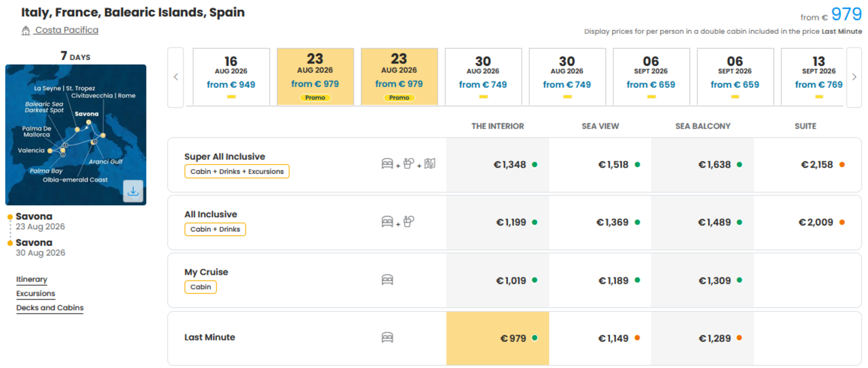Click the excursions map icon in Super All Inclusive
This screenshot has width=868, height=368.
coord(430,164)
